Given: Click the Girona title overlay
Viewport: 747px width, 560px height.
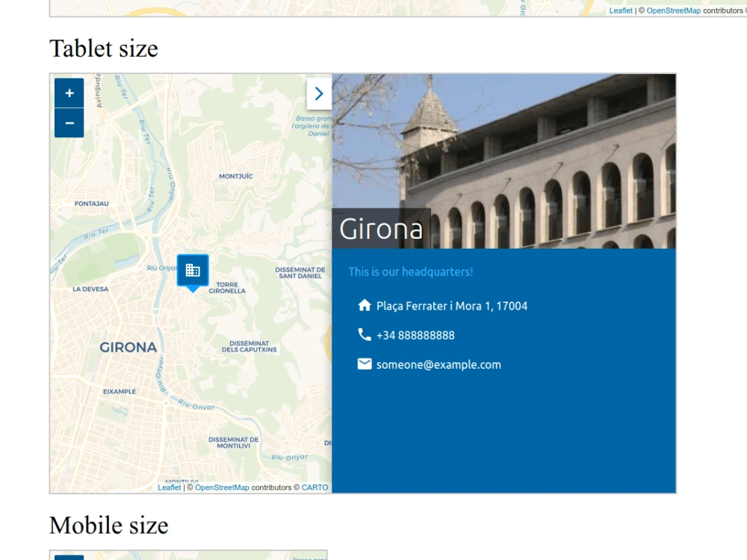Looking at the screenshot, I should point(381,228).
